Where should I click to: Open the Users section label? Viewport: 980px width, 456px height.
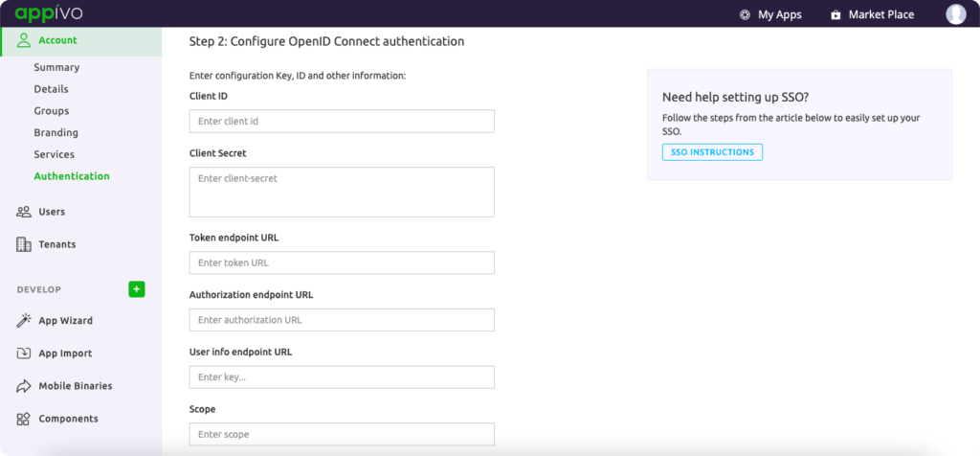point(52,212)
